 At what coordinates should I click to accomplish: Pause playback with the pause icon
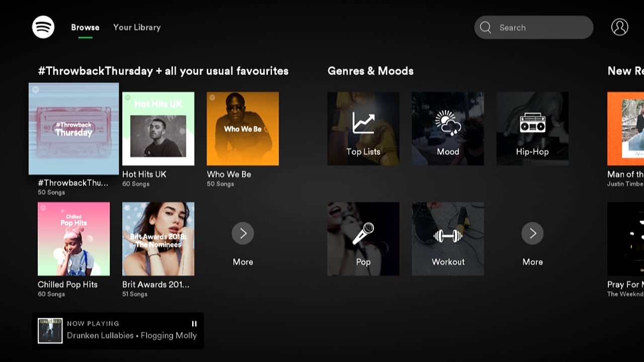pos(194,324)
